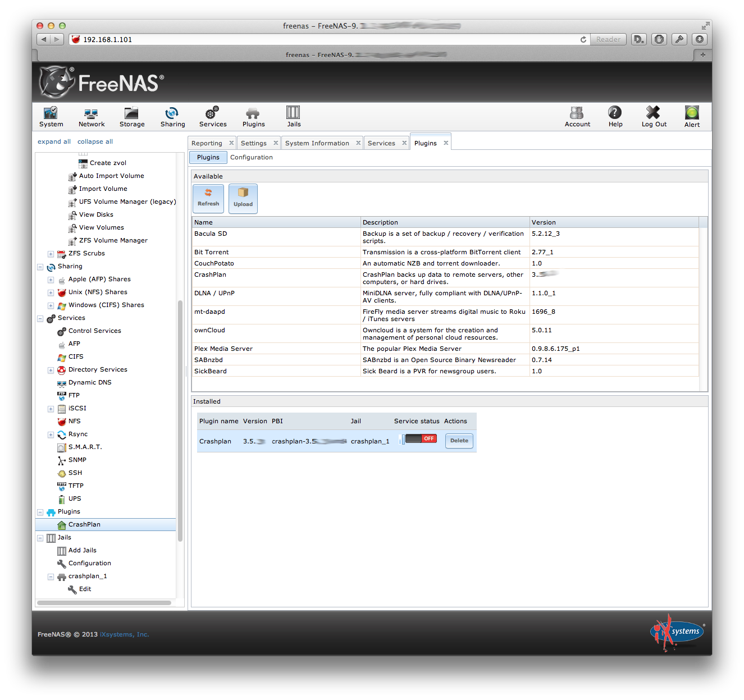Click the Version column header
Viewport: 744px width, 700px height.
pos(614,222)
